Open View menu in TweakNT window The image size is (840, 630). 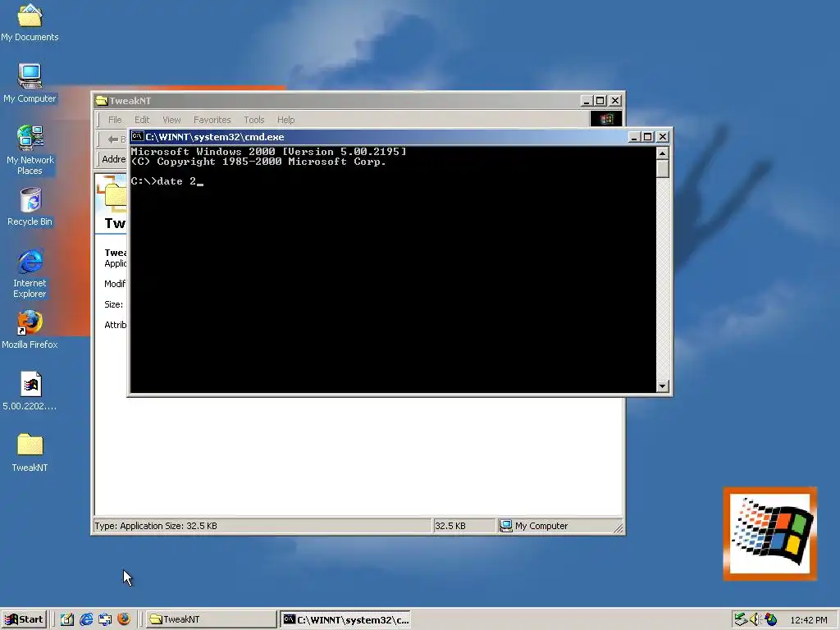point(171,120)
